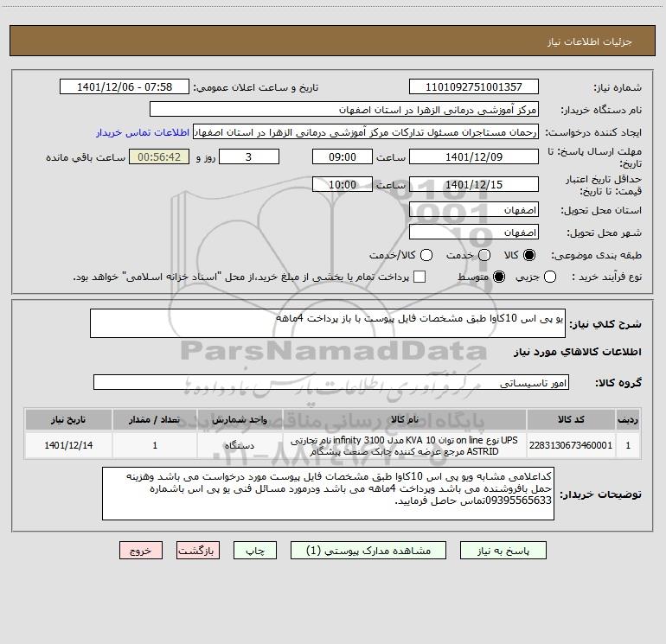Image resolution: width=666 pixels, height=644 pixels.
Task: Click the شماره نیاز field 1101092751001357
Action: (x=474, y=86)
